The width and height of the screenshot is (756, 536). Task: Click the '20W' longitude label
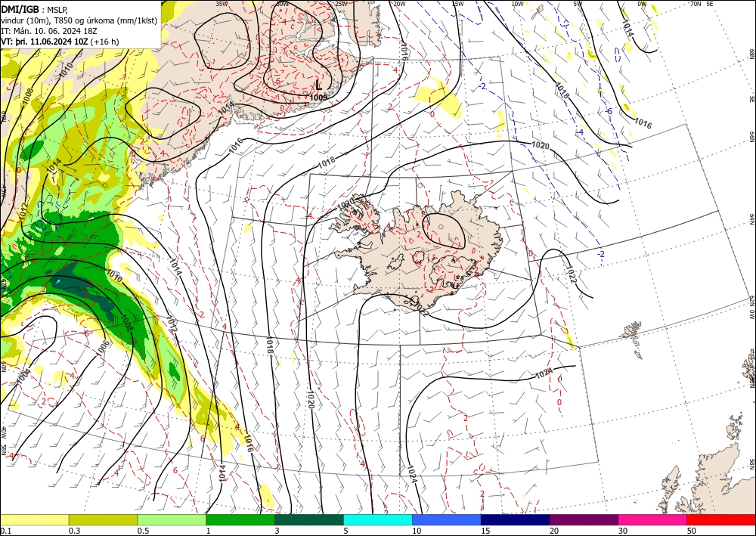399,4
